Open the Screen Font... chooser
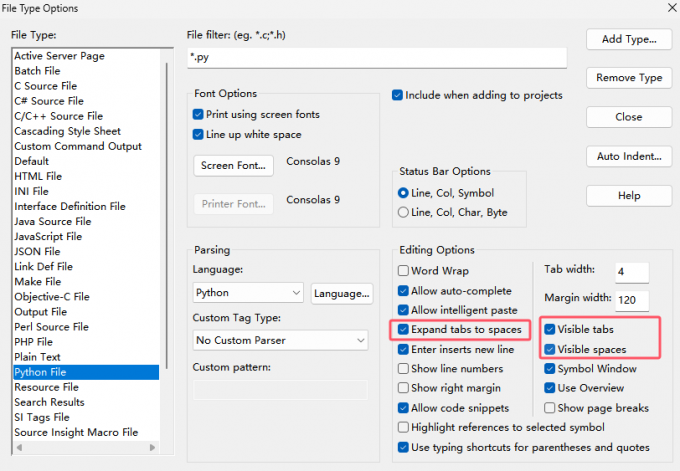The height and width of the screenshot is (471, 680). [233, 165]
